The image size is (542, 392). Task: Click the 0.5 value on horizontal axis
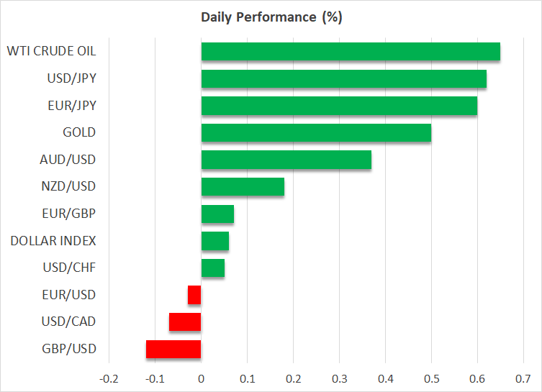click(x=431, y=378)
